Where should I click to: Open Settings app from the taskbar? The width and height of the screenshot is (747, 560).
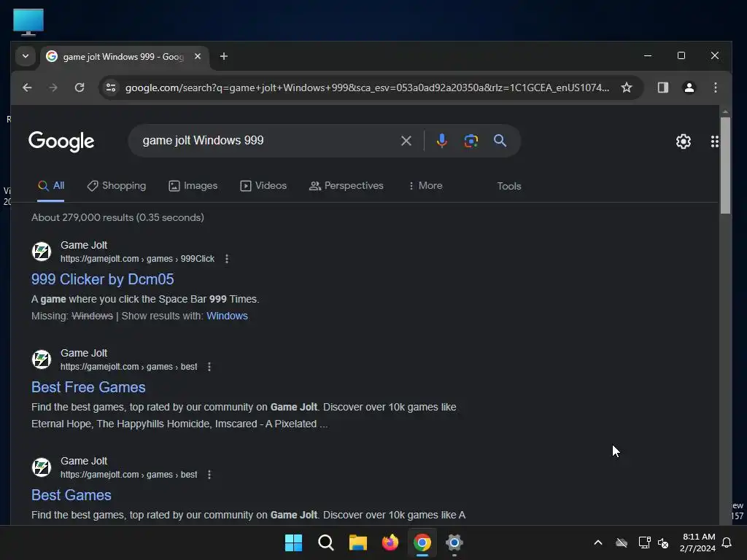click(454, 542)
